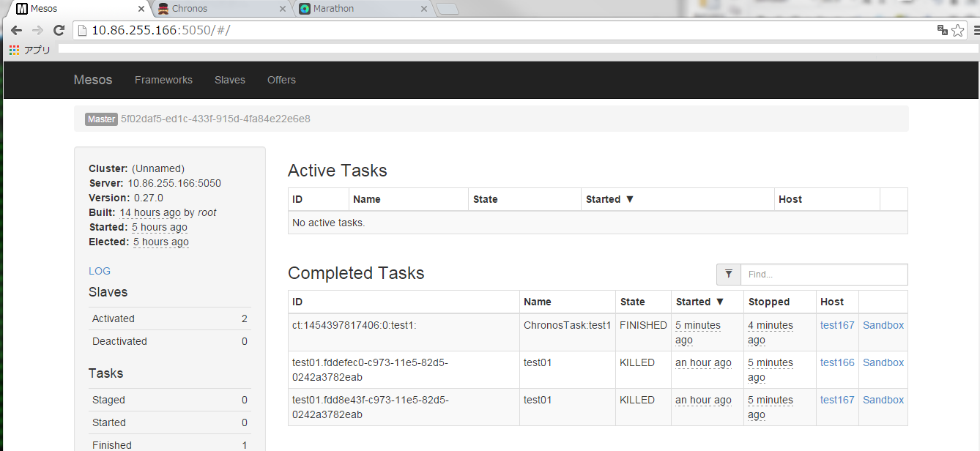Close the Chronos tab
The height and width of the screenshot is (451, 980).
pyautogui.click(x=283, y=9)
